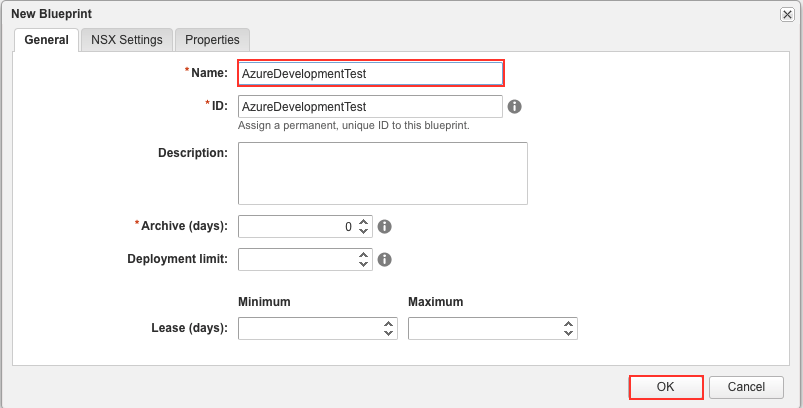Increase Deployment limit with up arrow
803x408 pixels.
(x=364, y=255)
